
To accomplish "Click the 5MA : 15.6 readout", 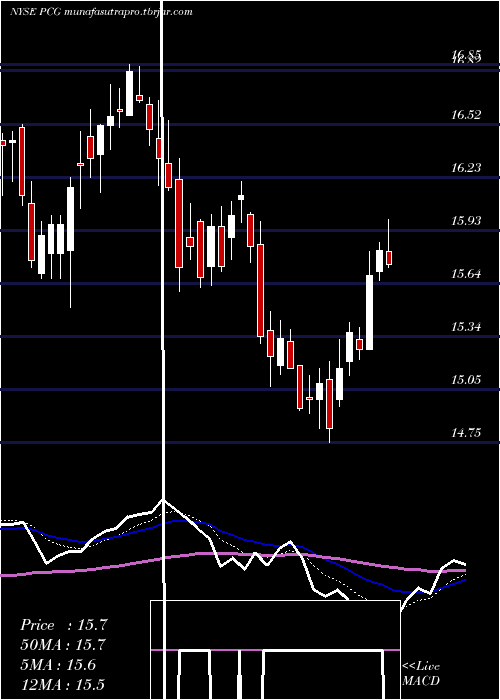I will (x=58, y=665).
